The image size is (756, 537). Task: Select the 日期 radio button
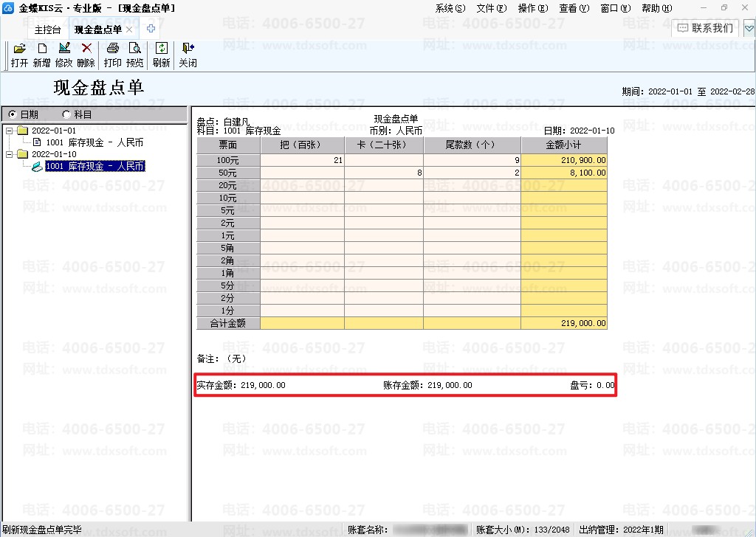(13, 114)
